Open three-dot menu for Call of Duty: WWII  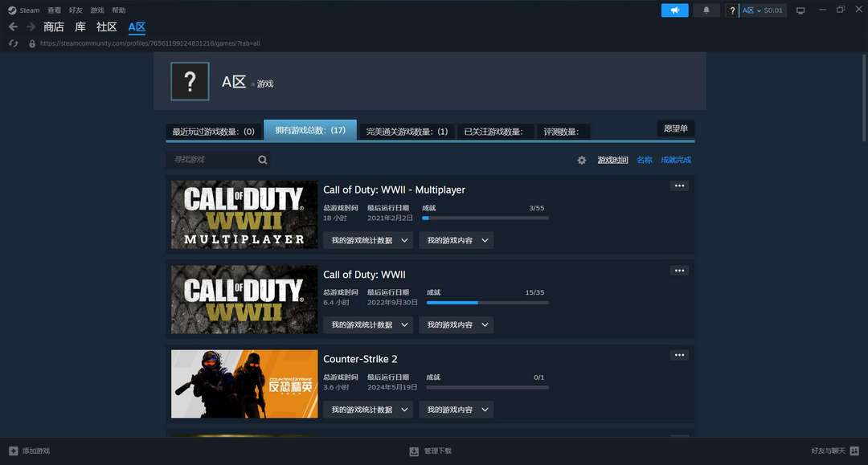(x=679, y=271)
